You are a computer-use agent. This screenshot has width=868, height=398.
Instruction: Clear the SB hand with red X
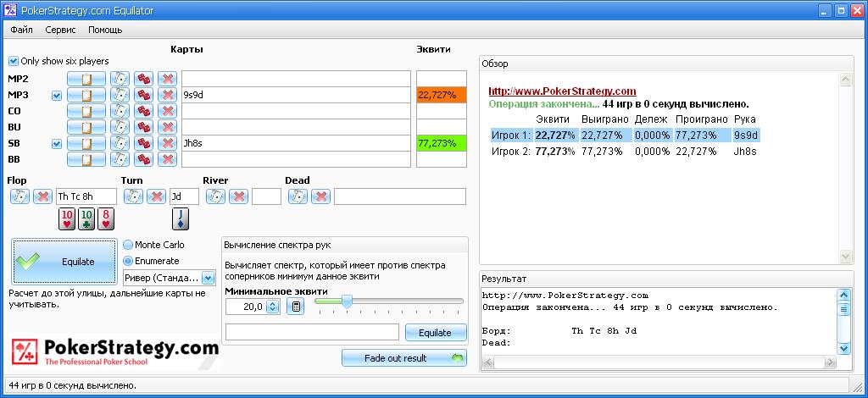pos(168,143)
